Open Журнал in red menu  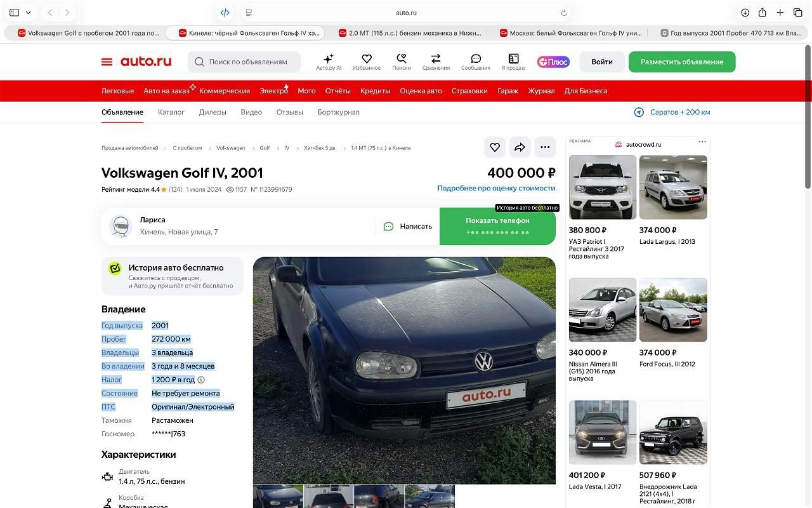tap(541, 91)
